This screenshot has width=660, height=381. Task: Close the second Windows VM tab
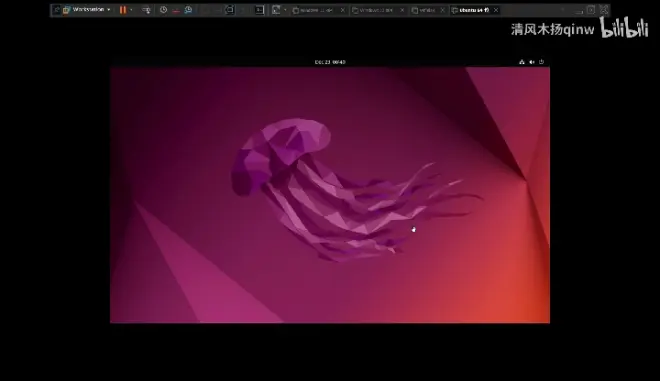coord(402,10)
